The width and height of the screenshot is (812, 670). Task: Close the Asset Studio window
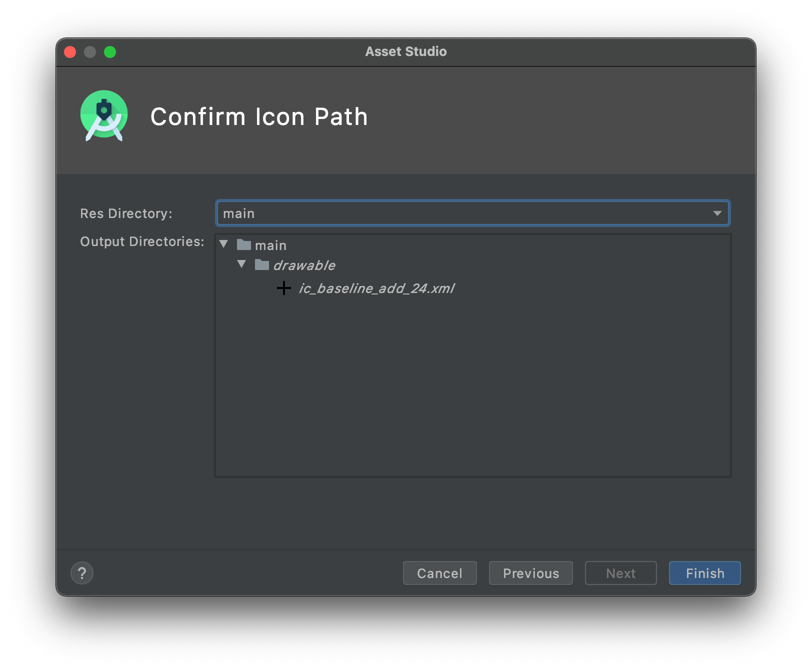tap(70, 52)
